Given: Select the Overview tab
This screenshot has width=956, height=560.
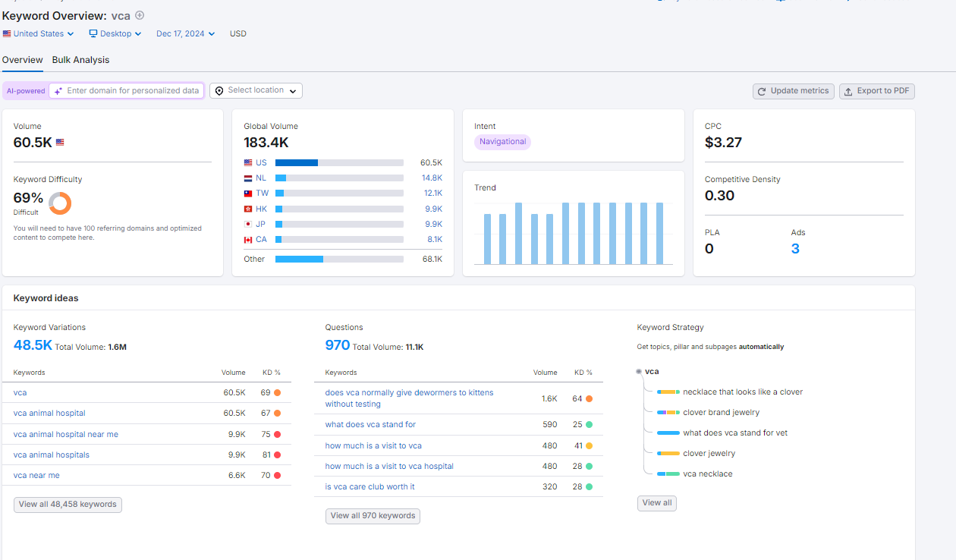Looking at the screenshot, I should (23, 60).
